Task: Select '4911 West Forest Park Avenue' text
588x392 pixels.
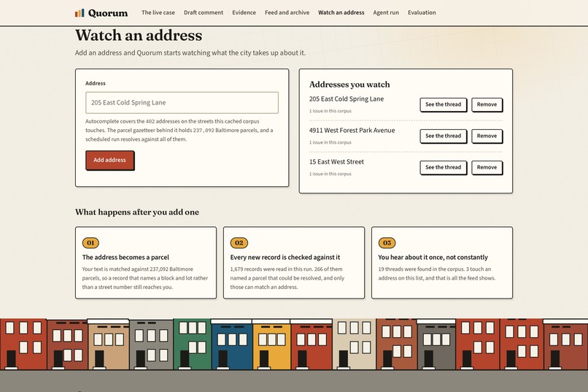Action: [x=352, y=131]
